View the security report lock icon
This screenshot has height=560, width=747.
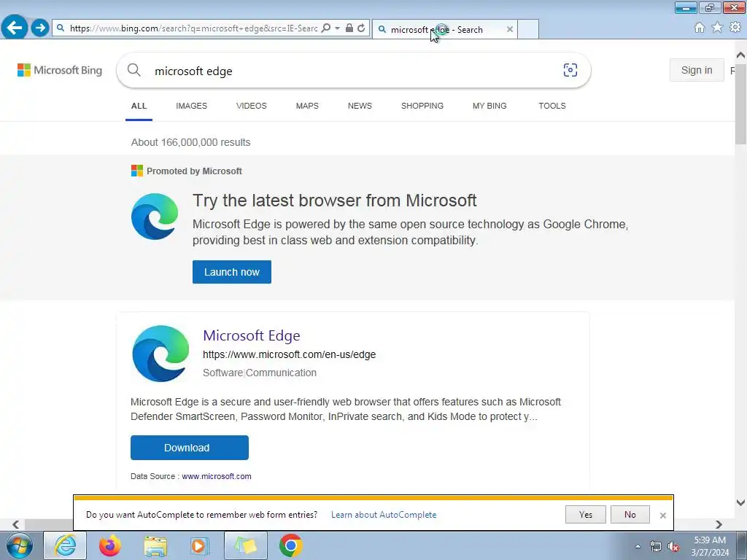pos(349,28)
